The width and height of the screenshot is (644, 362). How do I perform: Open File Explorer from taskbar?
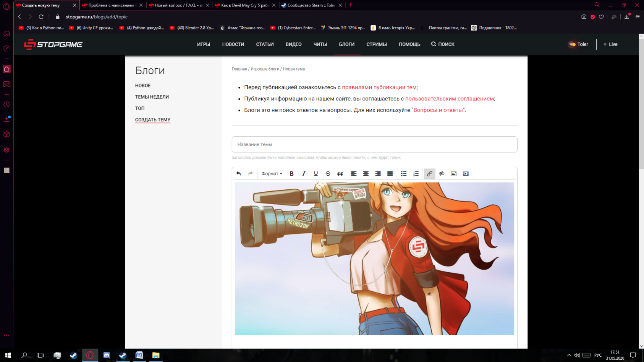tap(155, 355)
